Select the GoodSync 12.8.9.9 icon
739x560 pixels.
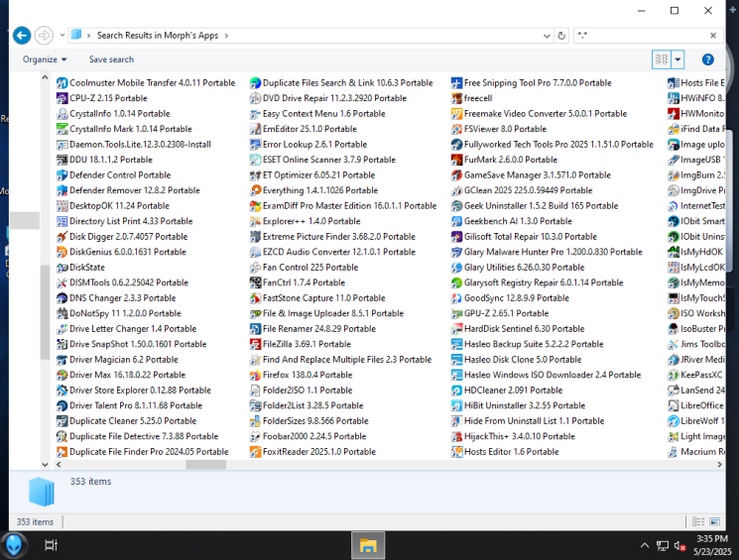[x=456, y=298]
